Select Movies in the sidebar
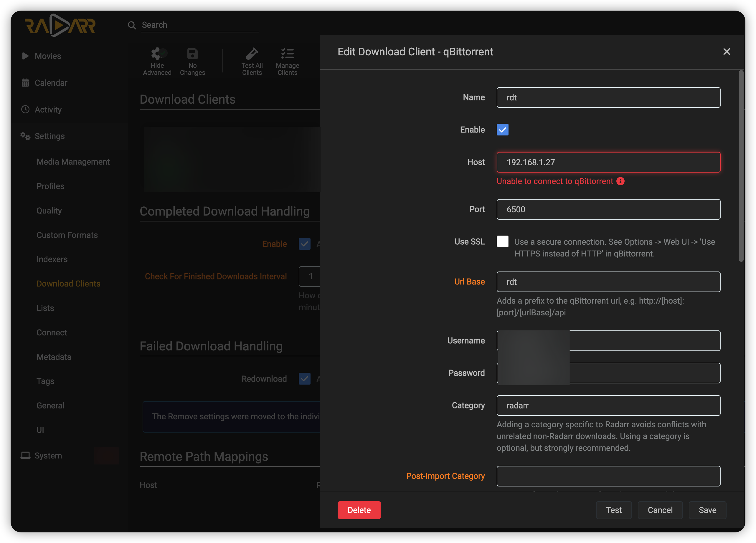The width and height of the screenshot is (756, 543). (x=48, y=56)
